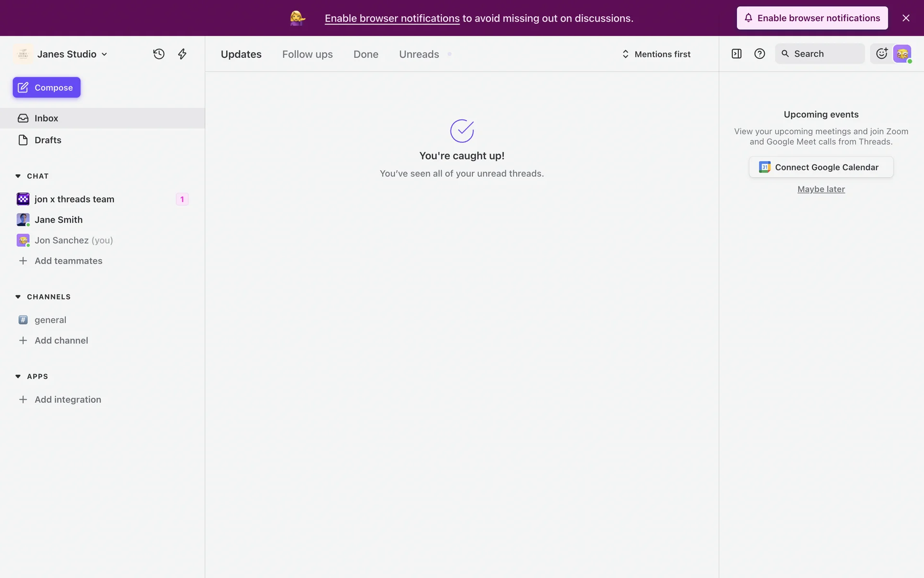
Task: Collapse the CHANNELS section
Action: 18,297
